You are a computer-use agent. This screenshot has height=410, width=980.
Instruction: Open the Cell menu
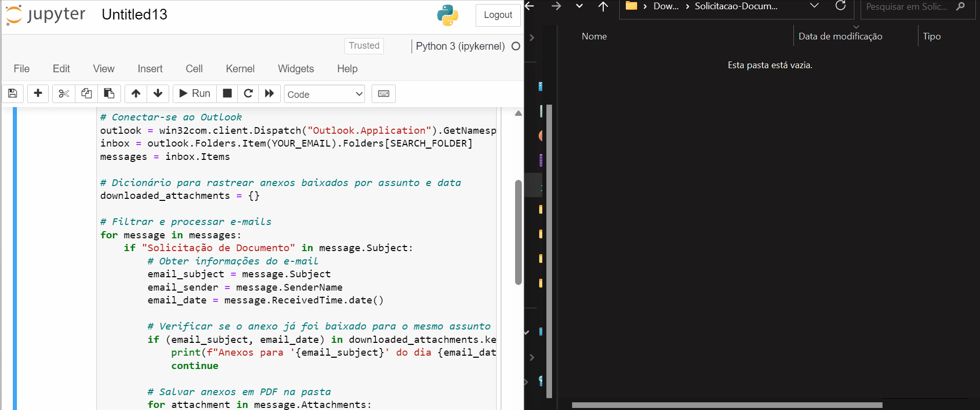click(x=194, y=69)
